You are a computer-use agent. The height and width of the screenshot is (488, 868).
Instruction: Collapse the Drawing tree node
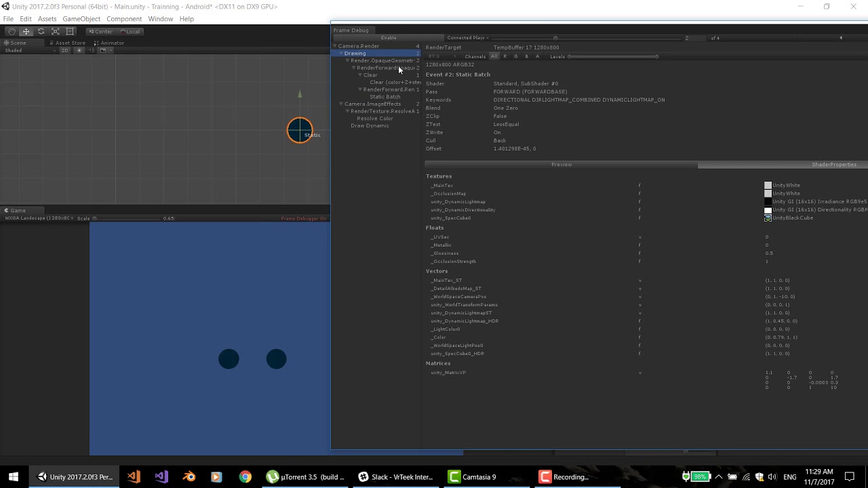click(x=341, y=54)
